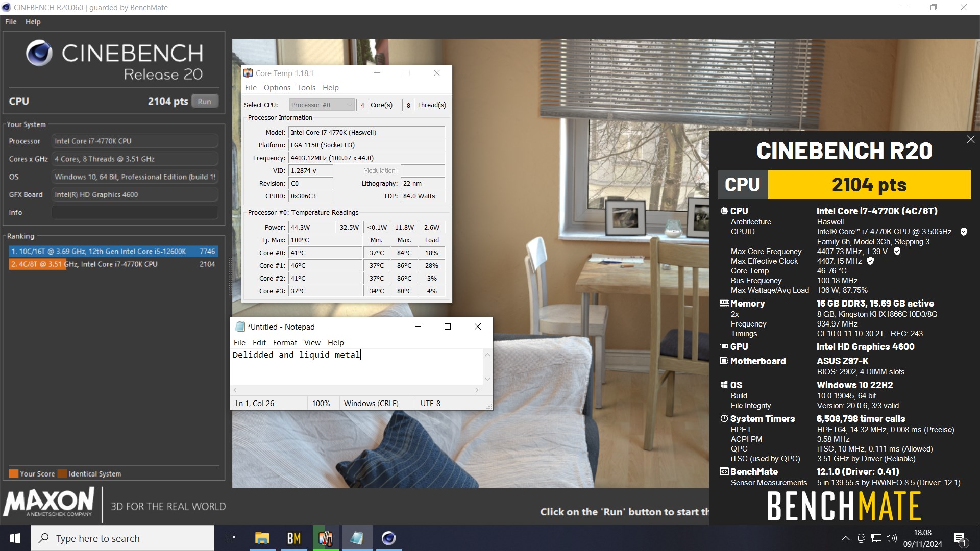This screenshot has height=551, width=980.
Task: Open the notification center
Action: coord(960,538)
